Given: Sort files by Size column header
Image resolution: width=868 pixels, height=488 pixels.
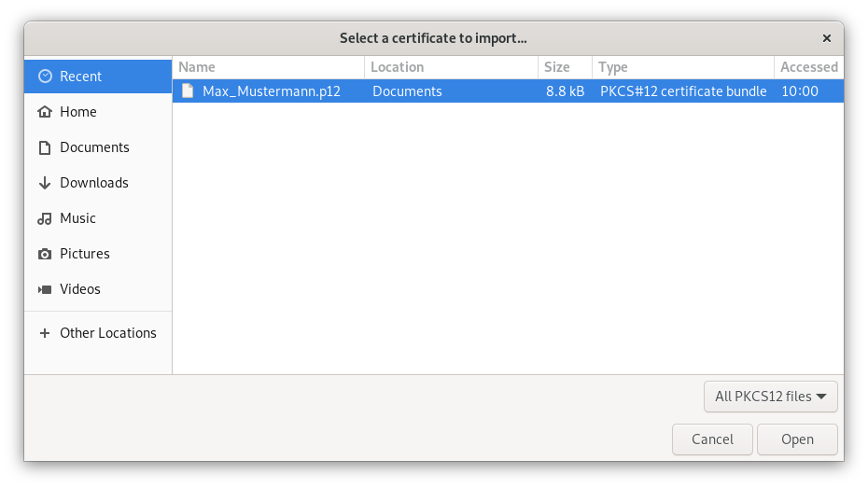Looking at the screenshot, I should point(565,67).
